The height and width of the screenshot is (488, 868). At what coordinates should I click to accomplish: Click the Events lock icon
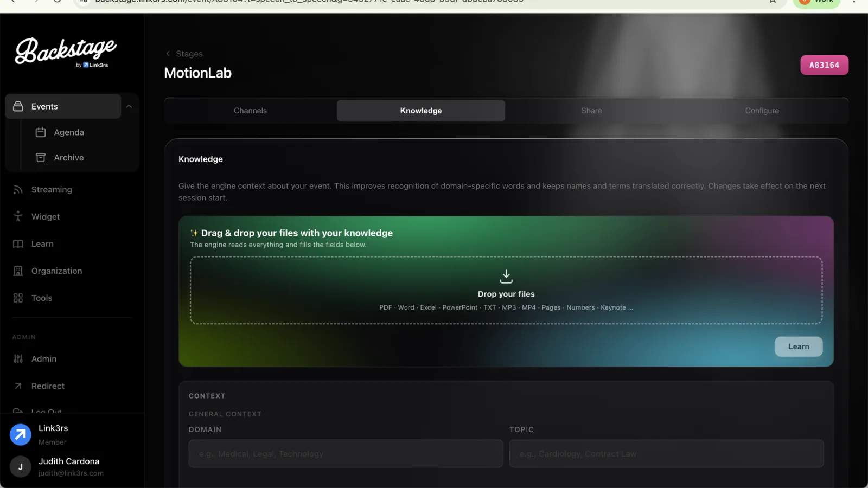(x=18, y=106)
